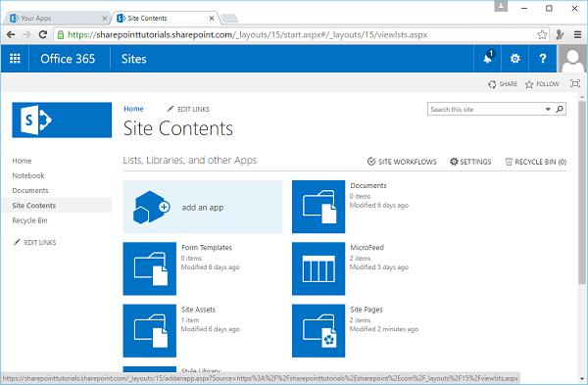Screen dimensions: 588x385
Task: Open the Site Pages title link
Action: click(367, 310)
